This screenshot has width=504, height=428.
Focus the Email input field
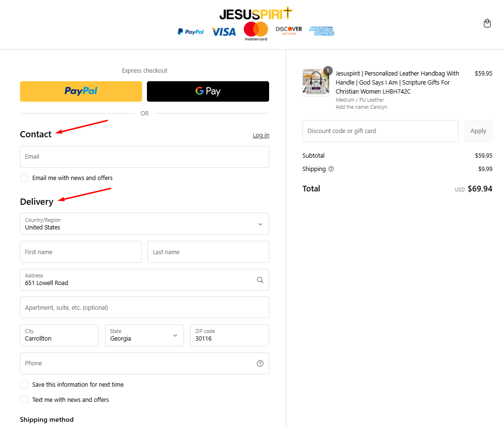(x=145, y=157)
